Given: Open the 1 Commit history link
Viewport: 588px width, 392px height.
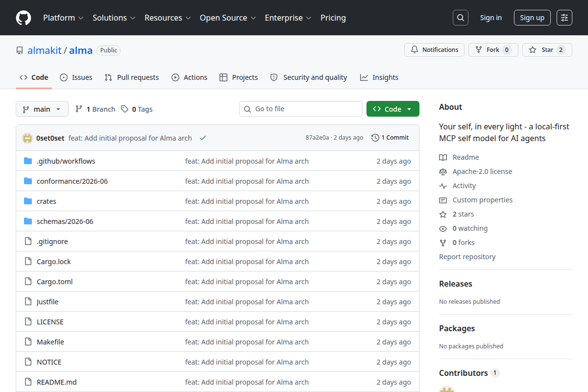Looking at the screenshot, I should (390, 138).
